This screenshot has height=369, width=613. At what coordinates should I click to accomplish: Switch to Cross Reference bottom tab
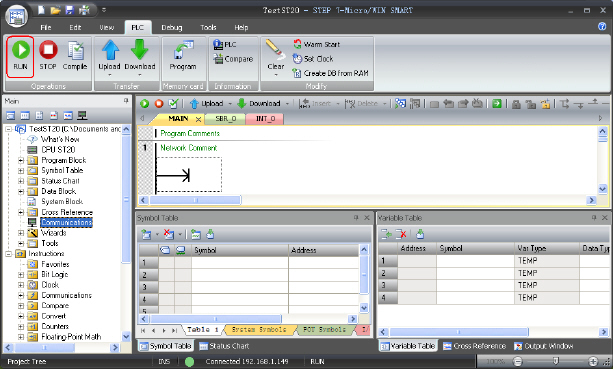pos(474,346)
